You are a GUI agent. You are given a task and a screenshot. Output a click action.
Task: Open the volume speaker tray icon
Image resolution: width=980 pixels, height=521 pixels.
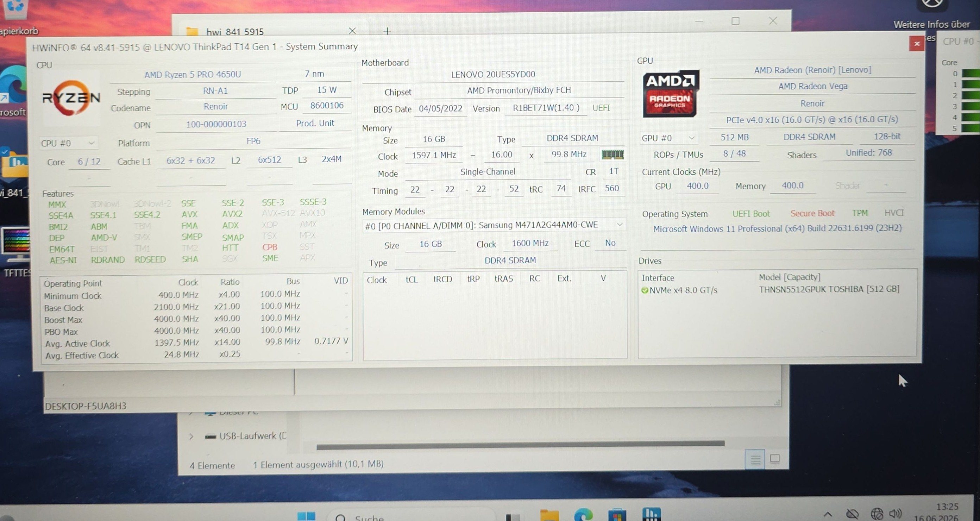896,514
